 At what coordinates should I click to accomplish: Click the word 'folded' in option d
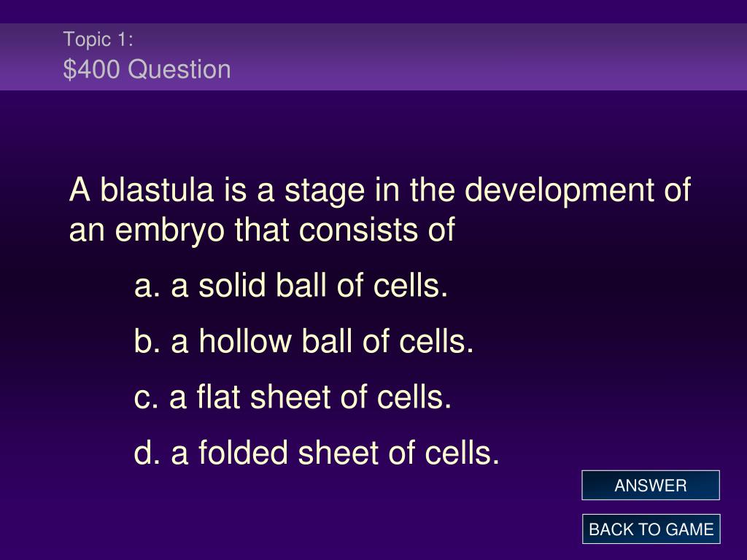point(243,453)
